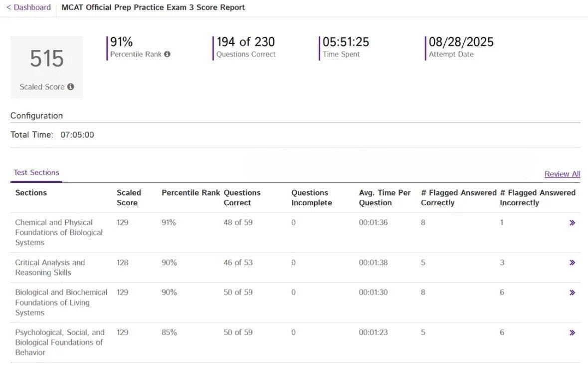This screenshot has width=588, height=366.
Task: Click the MCAT Practice Exam 3 report title
Action: click(153, 7)
